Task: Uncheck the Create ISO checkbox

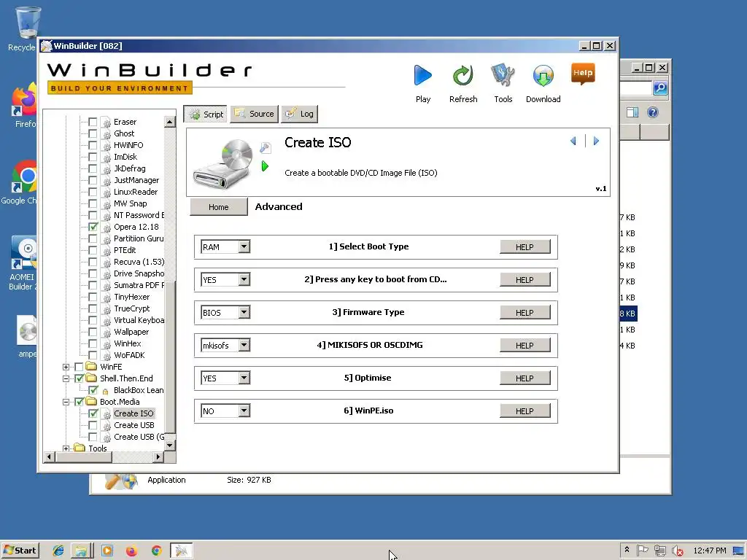Action: coord(93,413)
